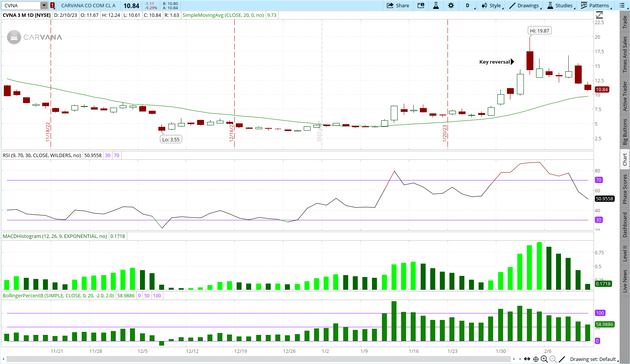Click the Lo: 3.55 price bubble
The image size is (630, 364).
coord(171,139)
